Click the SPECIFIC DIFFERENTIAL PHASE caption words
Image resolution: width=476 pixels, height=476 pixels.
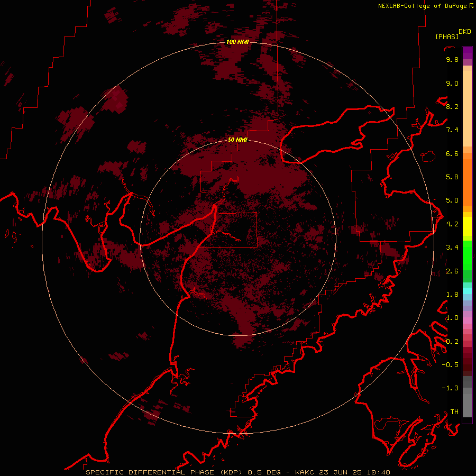tap(150, 472)
